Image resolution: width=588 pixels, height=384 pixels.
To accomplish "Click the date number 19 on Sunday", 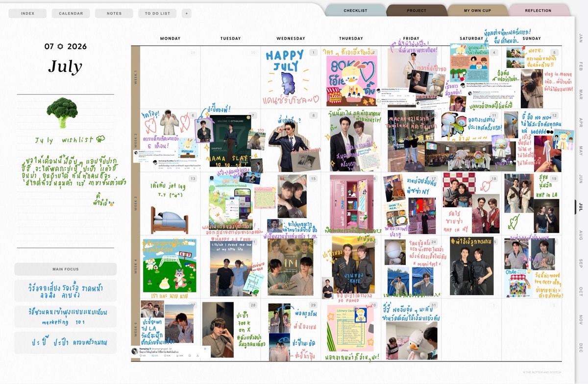I will pos(554,179).
